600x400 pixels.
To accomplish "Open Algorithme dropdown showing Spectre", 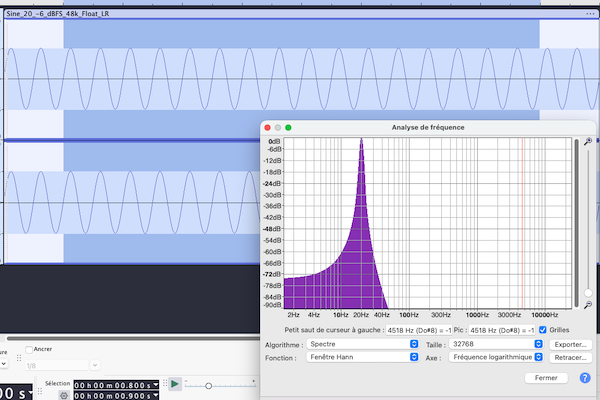I will click(x=362, y=344).
